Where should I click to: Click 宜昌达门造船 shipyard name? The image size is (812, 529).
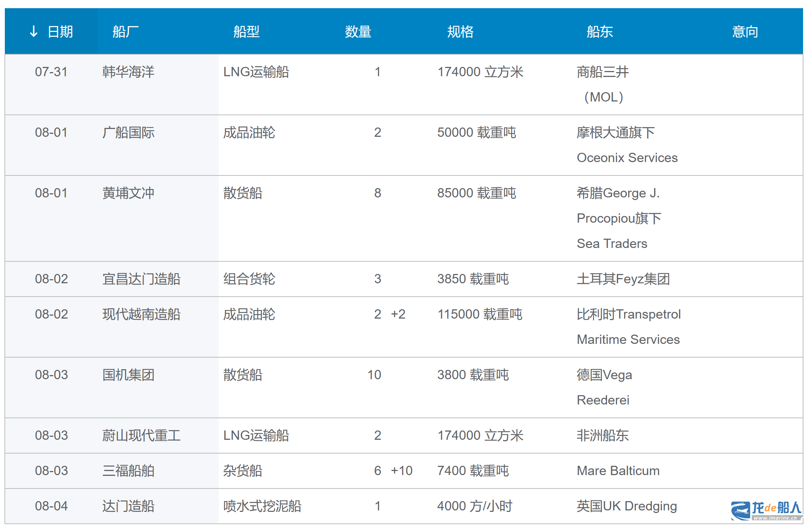pos(141,279)
